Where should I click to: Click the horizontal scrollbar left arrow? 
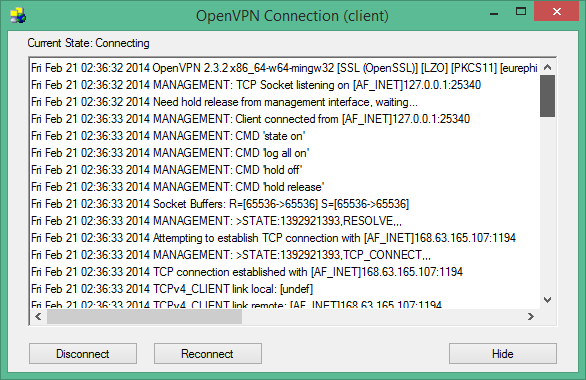pos(38,317)
